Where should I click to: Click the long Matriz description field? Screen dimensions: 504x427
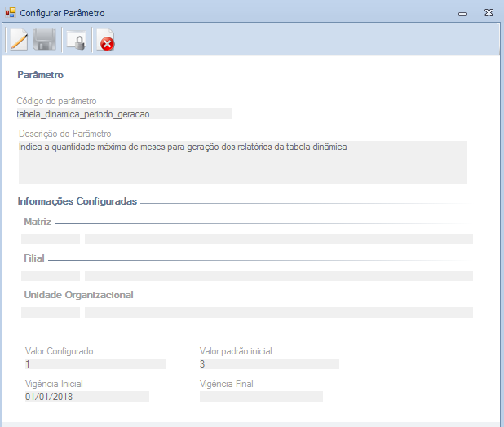click(x=278, y=239)
